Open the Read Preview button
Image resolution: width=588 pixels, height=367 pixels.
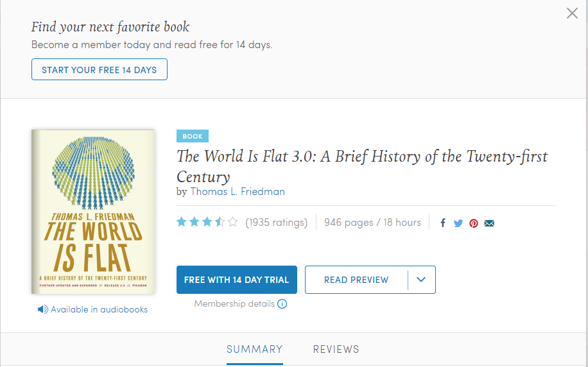356,280
